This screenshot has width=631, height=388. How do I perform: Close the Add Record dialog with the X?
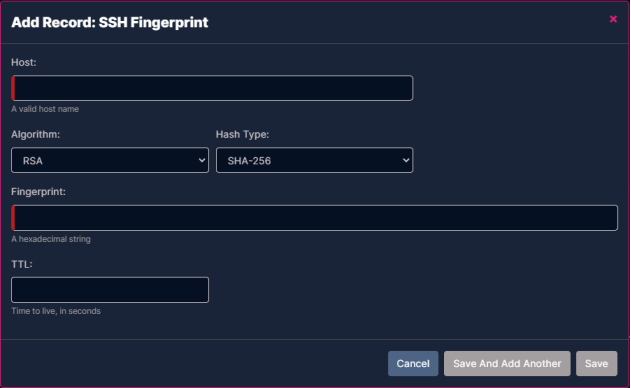[613, 19]
